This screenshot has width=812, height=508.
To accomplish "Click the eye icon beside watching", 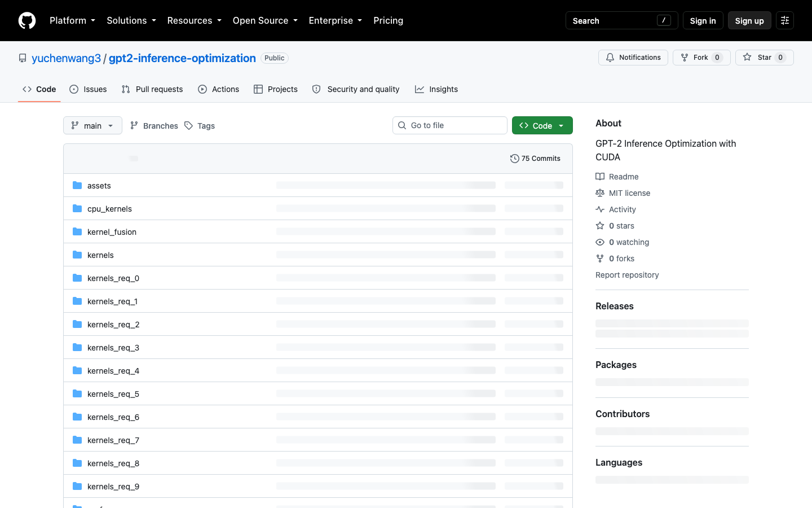I will click(600, 242).
